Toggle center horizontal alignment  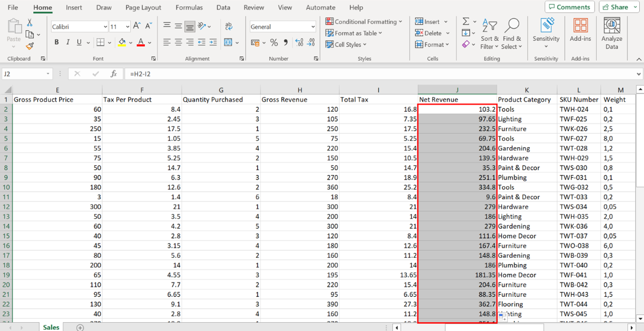(178, 43)
